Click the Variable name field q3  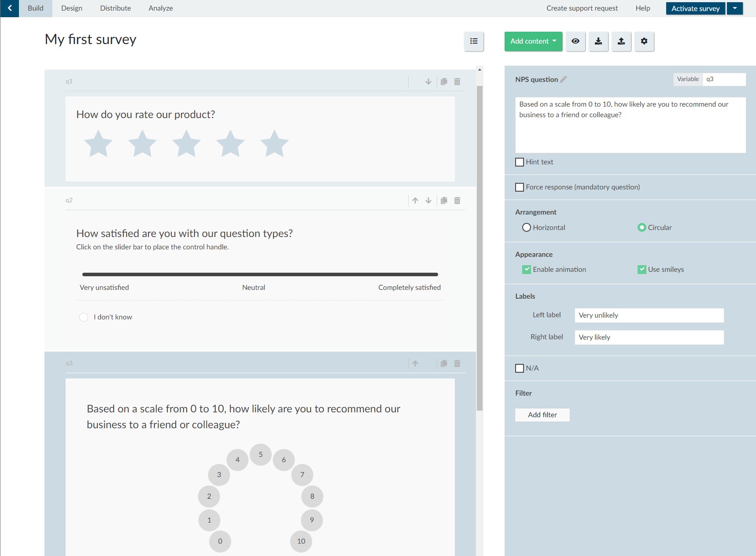[724, 79]
